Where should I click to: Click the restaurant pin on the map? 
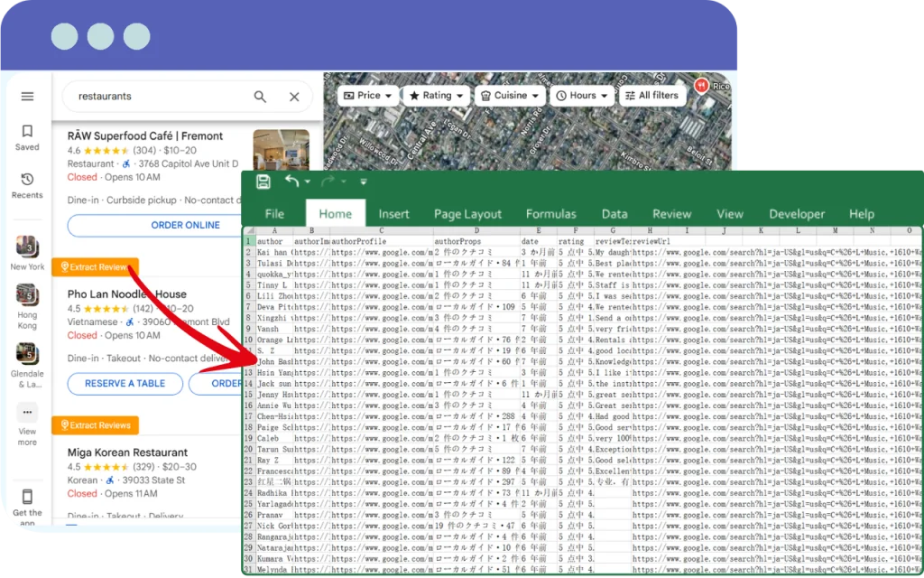pyautogui.click(x=700, y=86)
